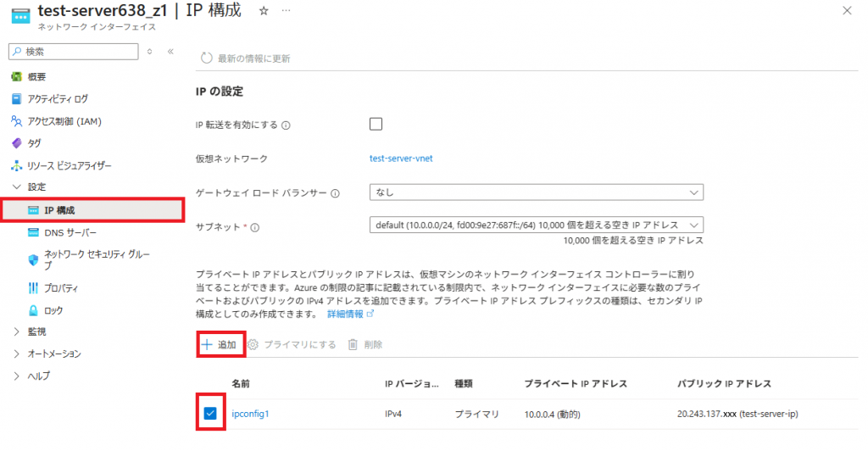Show info for IP 転送を有効にする

click(286, 125)
